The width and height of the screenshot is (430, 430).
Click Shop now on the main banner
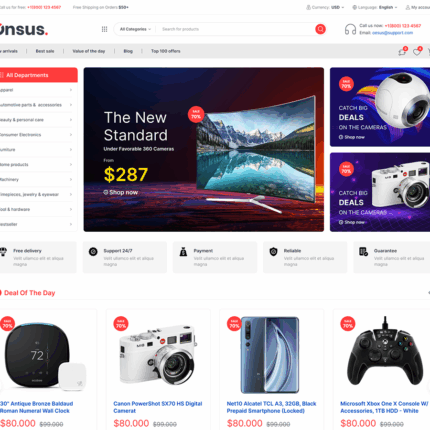point(121,192)
